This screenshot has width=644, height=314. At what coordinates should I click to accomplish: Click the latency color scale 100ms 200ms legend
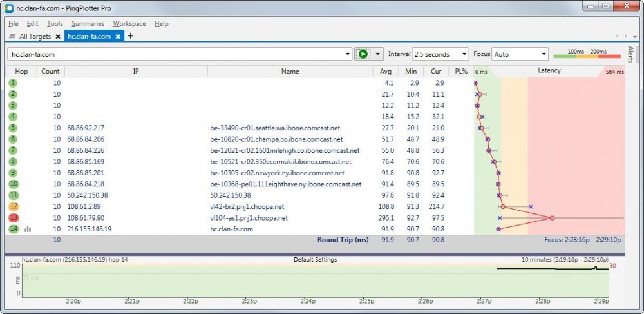coord(587,54)
